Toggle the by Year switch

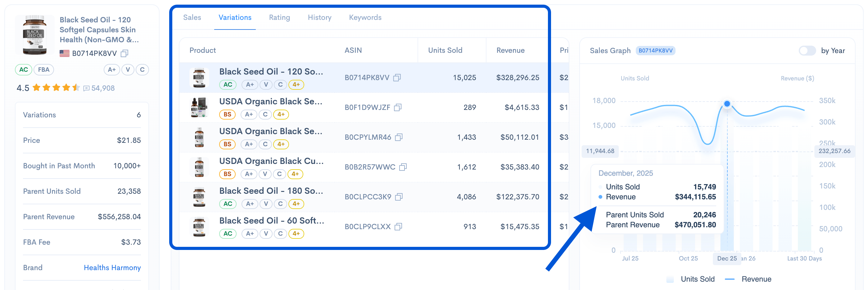click(x=807, y=51)
